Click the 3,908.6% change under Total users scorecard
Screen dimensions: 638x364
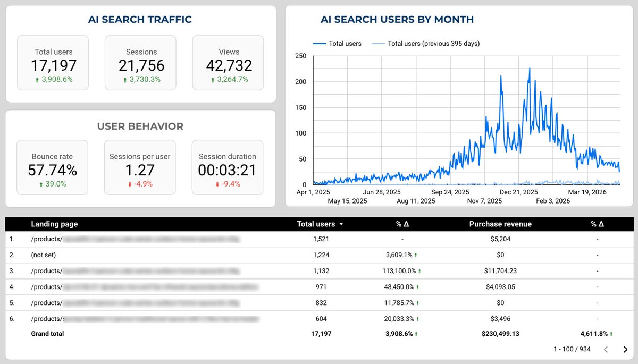pos(54,79)
